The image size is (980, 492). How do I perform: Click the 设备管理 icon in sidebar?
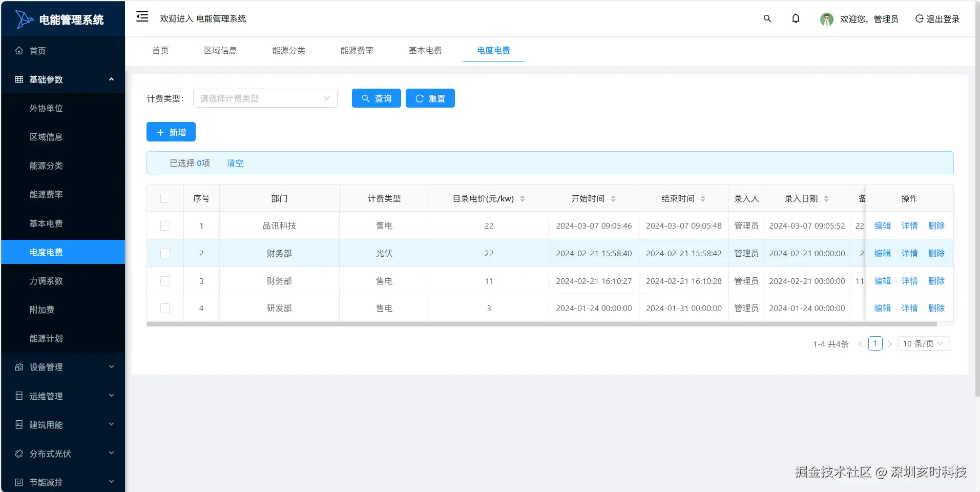19,367
